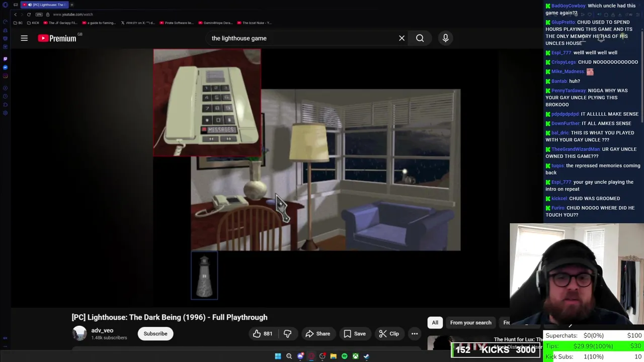Click the green Tips goal progress bar

[594, 346]
